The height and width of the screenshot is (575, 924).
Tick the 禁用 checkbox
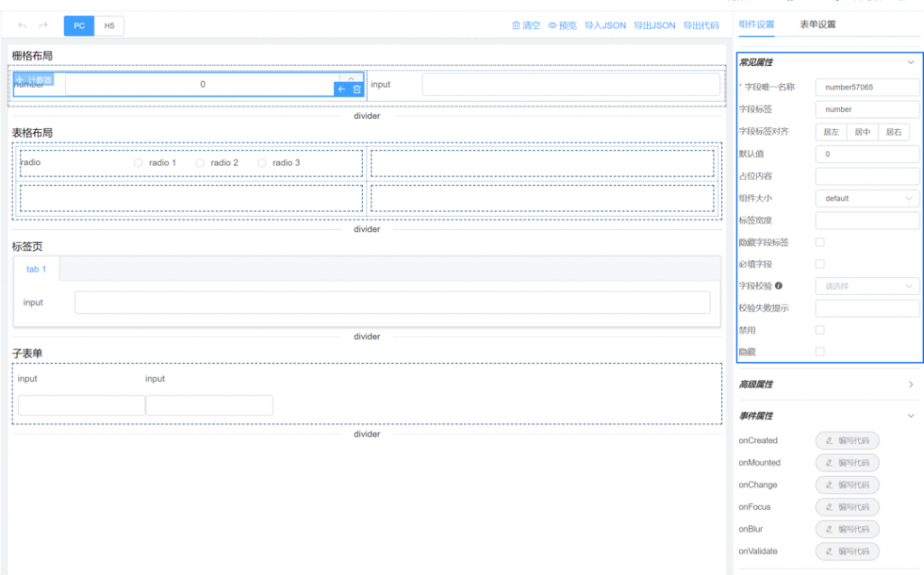(x=819, y=329)
